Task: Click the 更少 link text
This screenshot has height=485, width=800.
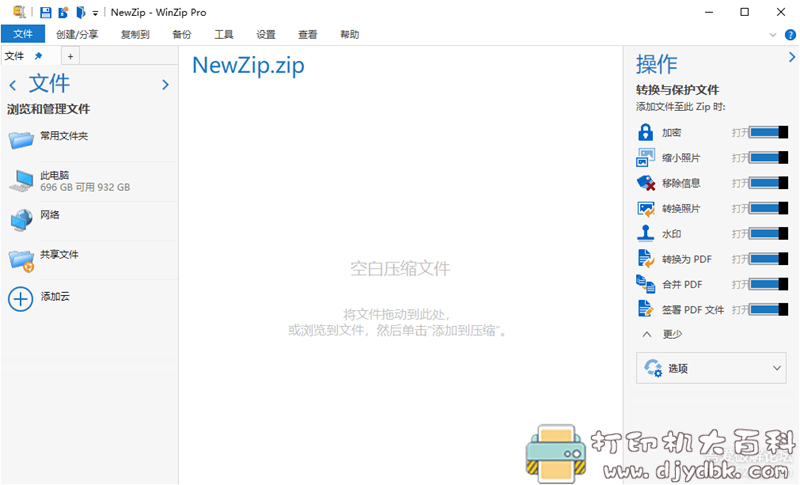Action: tap(672, 334)
